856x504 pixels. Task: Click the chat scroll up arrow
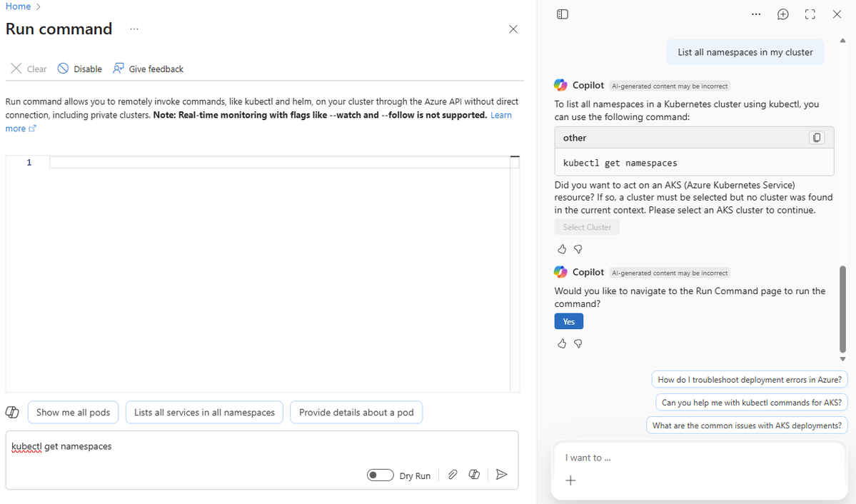click(842, 41)
